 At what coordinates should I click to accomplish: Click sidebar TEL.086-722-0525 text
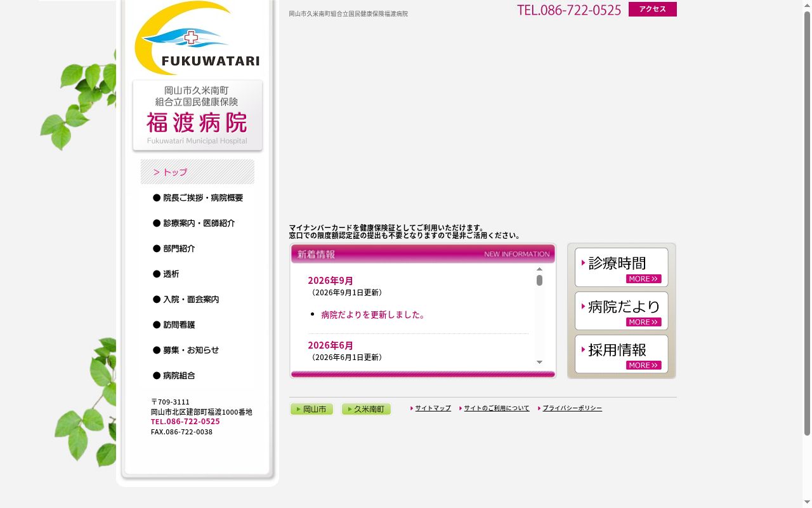click(x=185, y=422)
